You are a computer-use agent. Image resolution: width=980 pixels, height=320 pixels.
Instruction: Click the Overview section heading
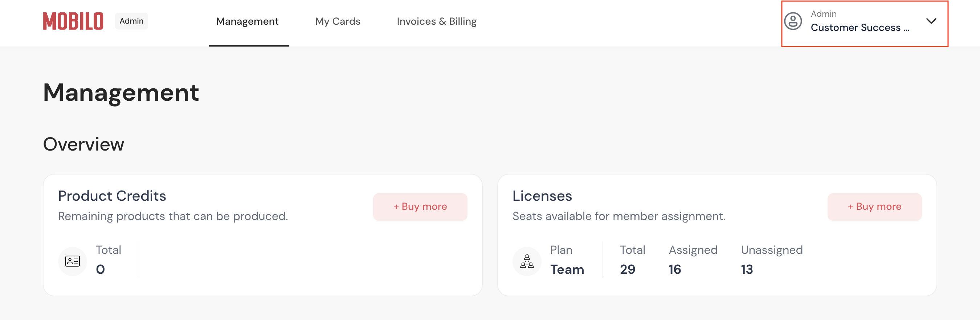point(84,144)
